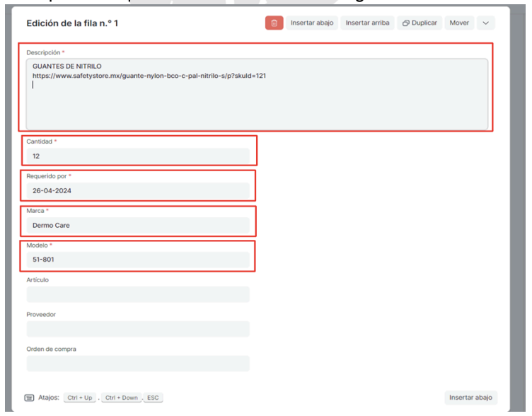Focus the Cantidad field showing 12
The image size is (532, 416).
tap(138, 156)
